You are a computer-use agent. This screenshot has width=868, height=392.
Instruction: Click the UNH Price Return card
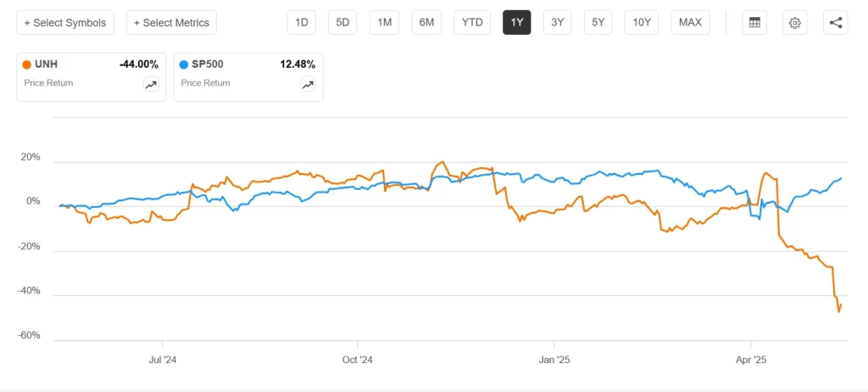[92, 77]
